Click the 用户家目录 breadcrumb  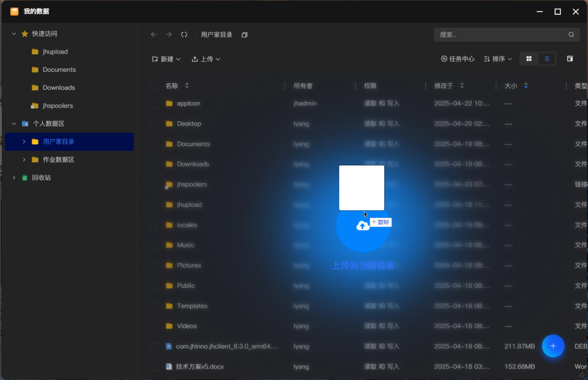[x=217, y=35]
